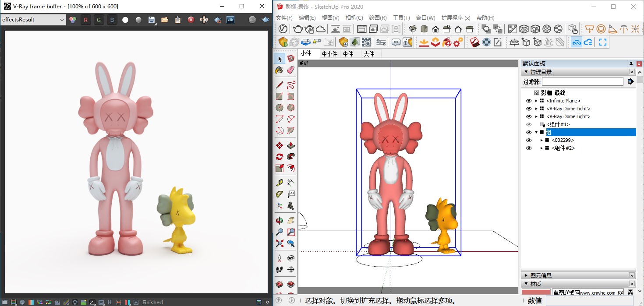This screenshot has height=306, width=644.
Task: Expand the first V-Ray Dome Light node
Action: [536, 109]
